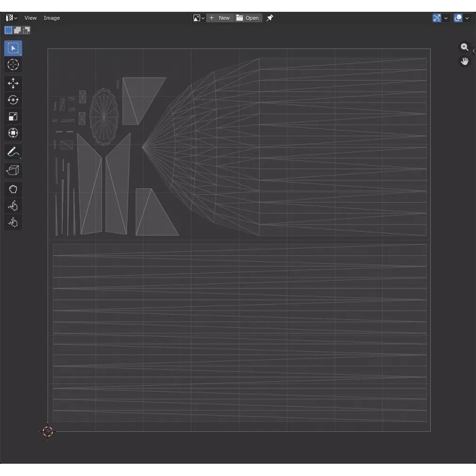The image size is (476, 476).
Task: Open the editor type dropdown
Action: [12, 18]
